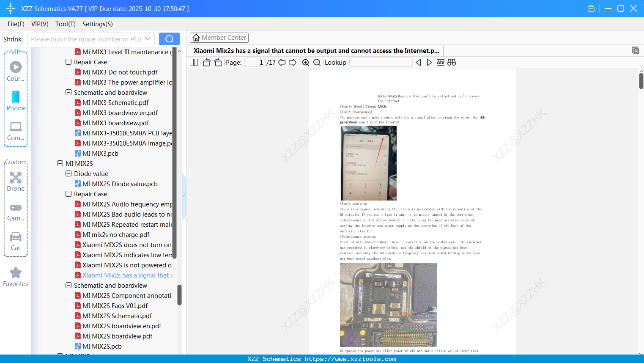Open the Tool(T) menu
The height and width of the screenshot is (363, 644).
tap(65, 24)
